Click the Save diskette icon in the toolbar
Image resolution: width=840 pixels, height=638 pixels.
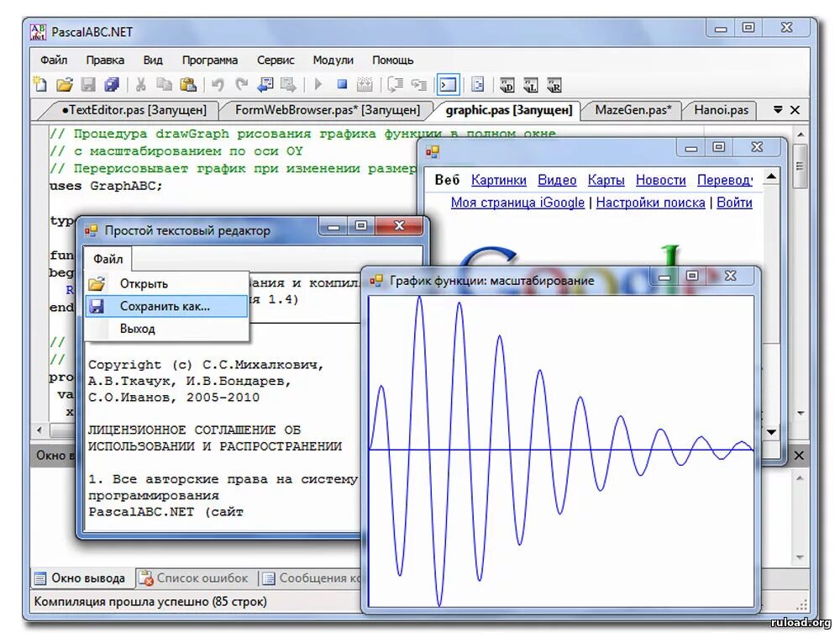coord(88,85)
